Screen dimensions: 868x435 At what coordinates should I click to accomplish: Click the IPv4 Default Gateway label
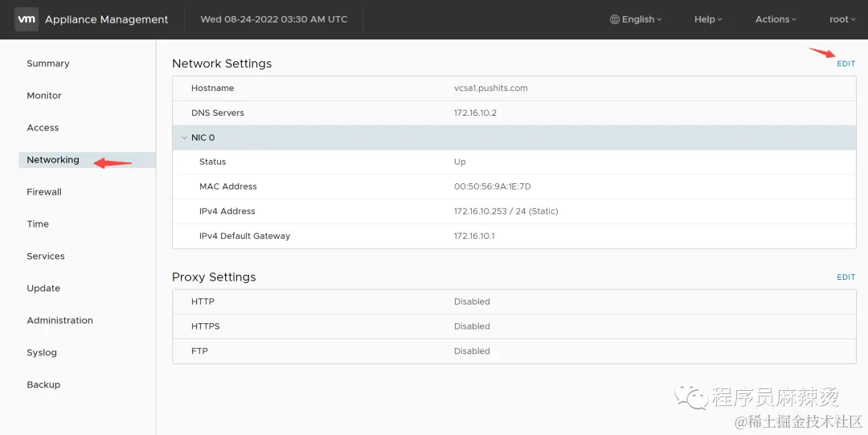point(244,236)
